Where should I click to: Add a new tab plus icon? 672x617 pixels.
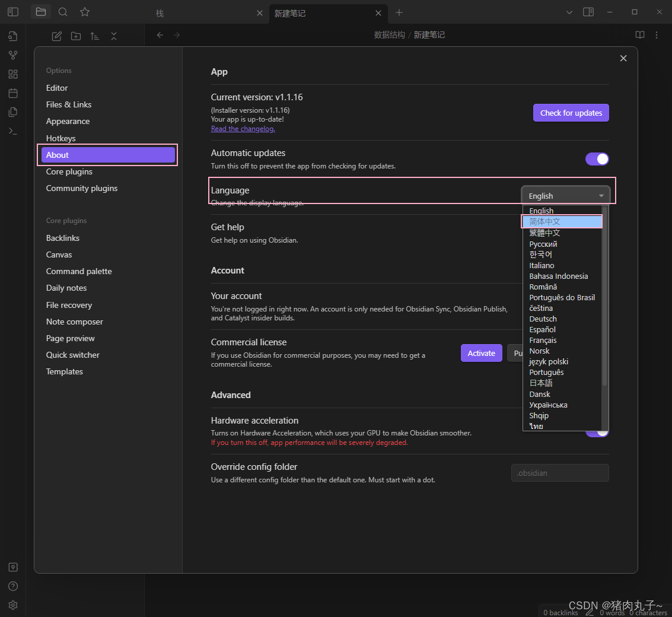[x=399, y=12]
